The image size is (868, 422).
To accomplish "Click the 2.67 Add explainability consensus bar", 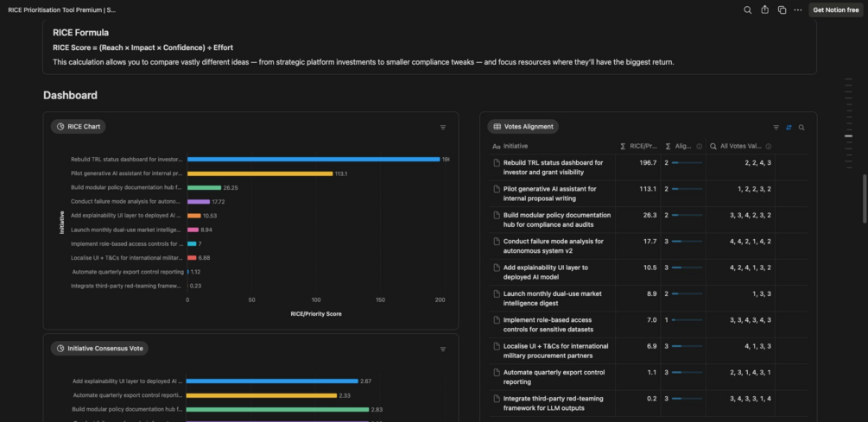I will 272,381.
